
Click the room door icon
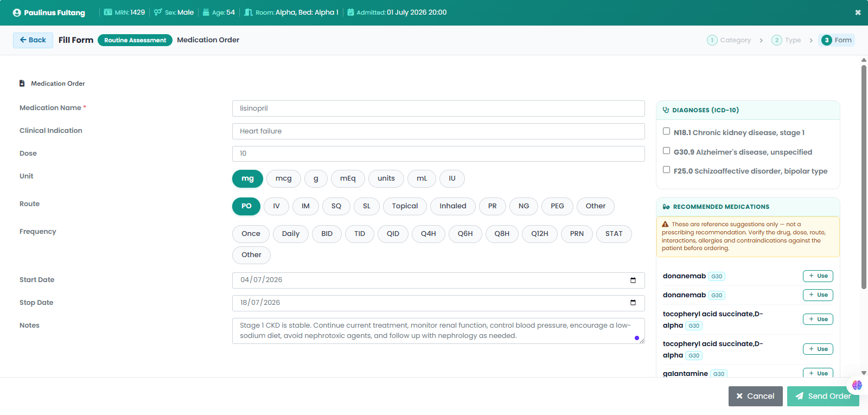tap(248, 12)
